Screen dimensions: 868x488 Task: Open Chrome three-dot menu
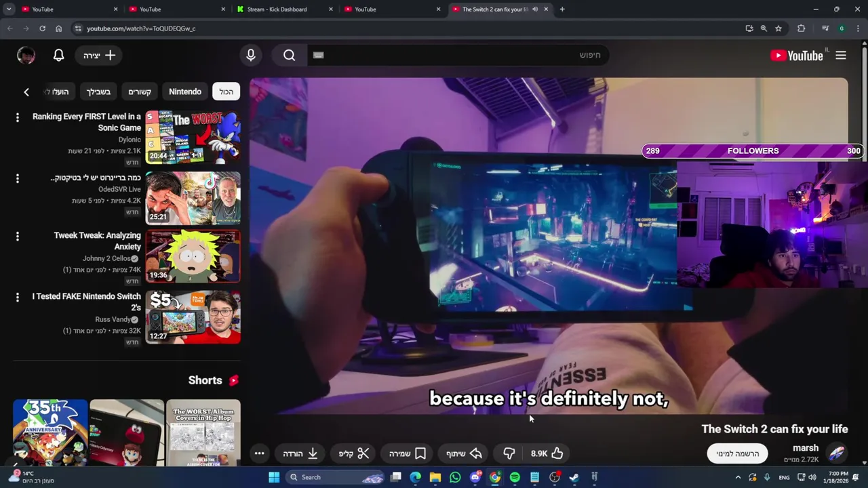[x=857, y=28]
